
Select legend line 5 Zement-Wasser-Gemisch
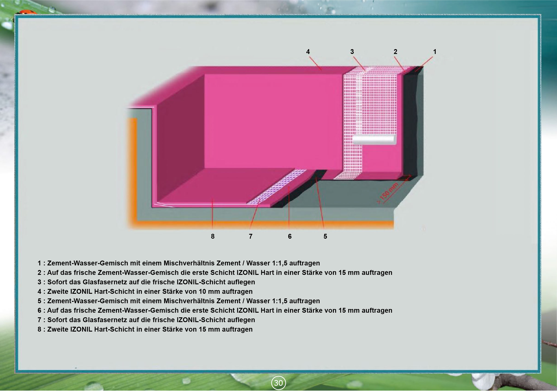click(179, 301)
